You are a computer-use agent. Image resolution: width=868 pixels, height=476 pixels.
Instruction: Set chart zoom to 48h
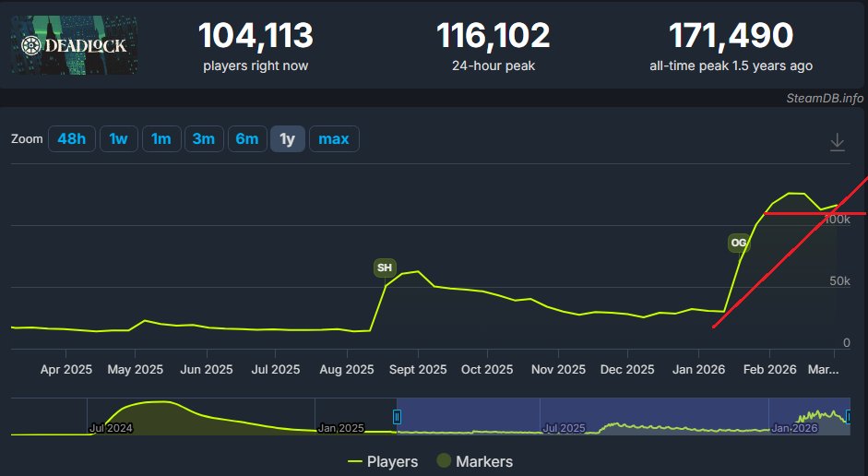71,139
